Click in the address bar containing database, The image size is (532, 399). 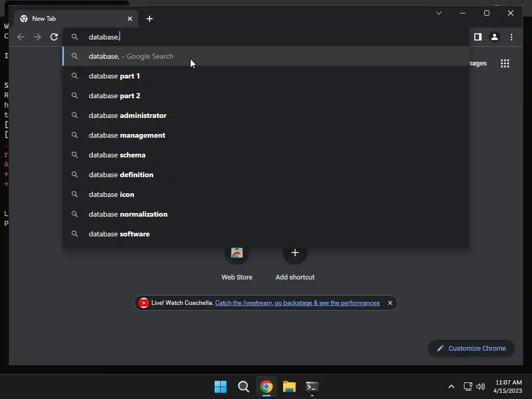266,37
